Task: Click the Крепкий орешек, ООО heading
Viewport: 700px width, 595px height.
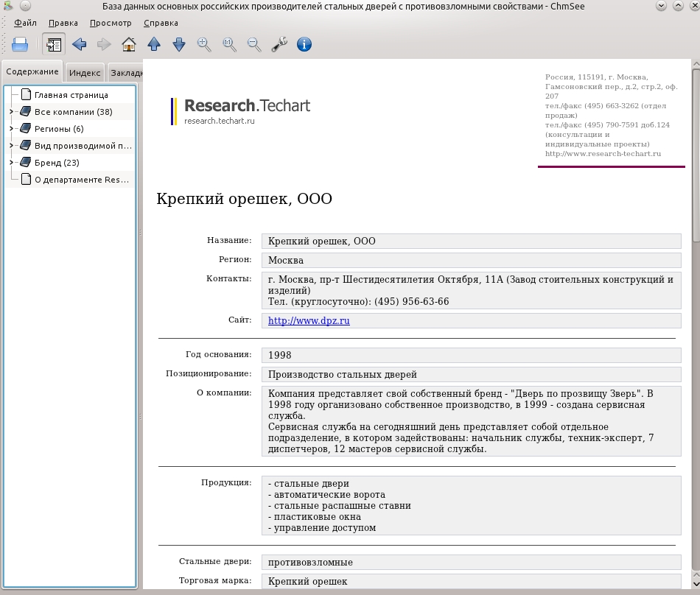Action: tap(244, 199)
